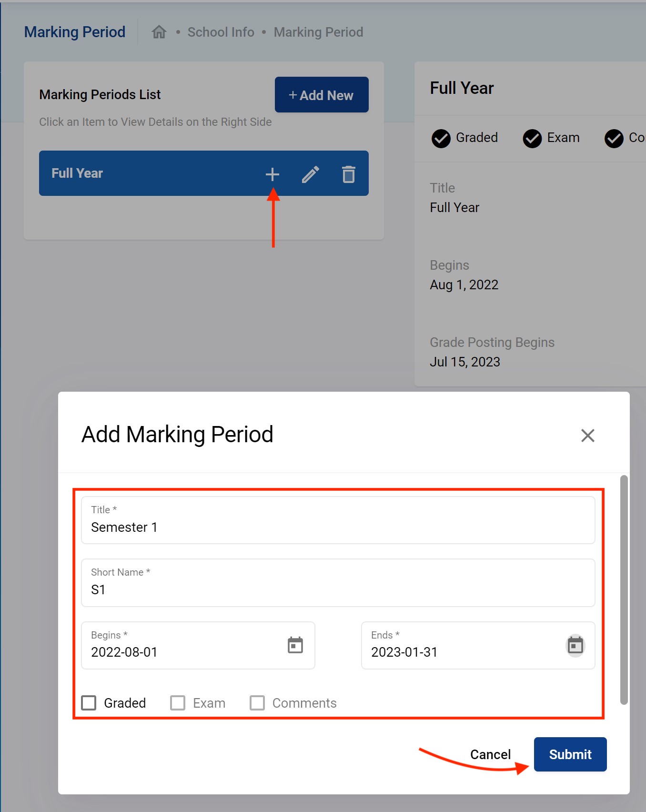Open Marking Period breadcrumb link

[318, 32]
